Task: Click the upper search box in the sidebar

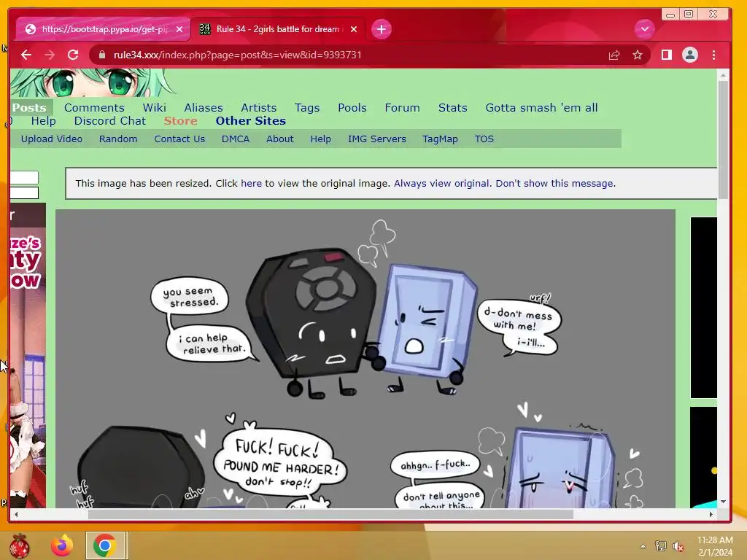Action: pos(24,178)
